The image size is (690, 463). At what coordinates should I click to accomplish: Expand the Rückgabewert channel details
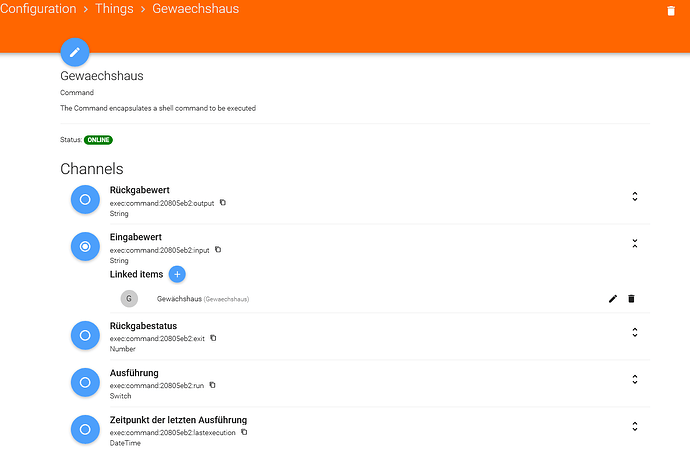pyautogui.click(x=635, y=197)
